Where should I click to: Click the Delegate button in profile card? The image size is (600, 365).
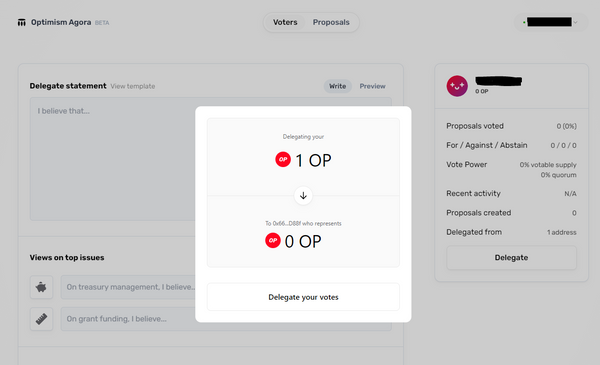tap(511, 257)
